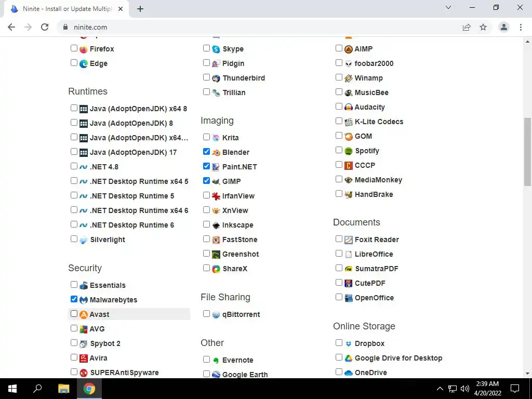Click the Foxit Reader icon
This screenshot has width=532, height=399.
[x=349, y=240]
